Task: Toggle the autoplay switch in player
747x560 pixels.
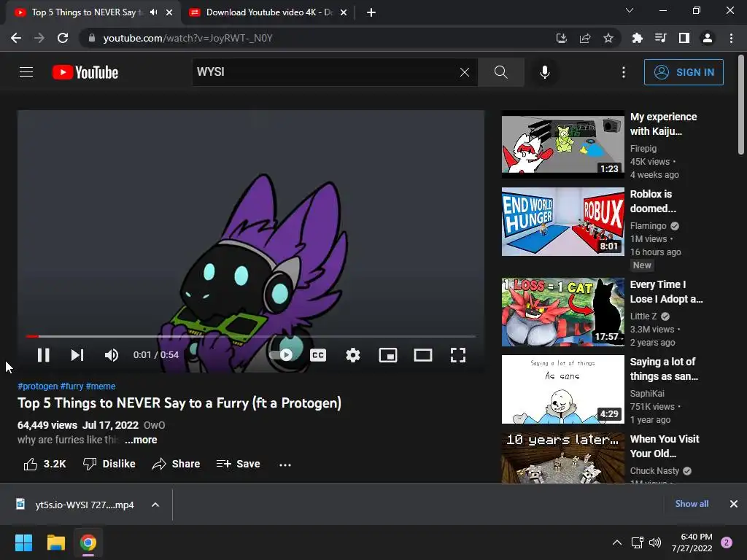Action: 282,355
